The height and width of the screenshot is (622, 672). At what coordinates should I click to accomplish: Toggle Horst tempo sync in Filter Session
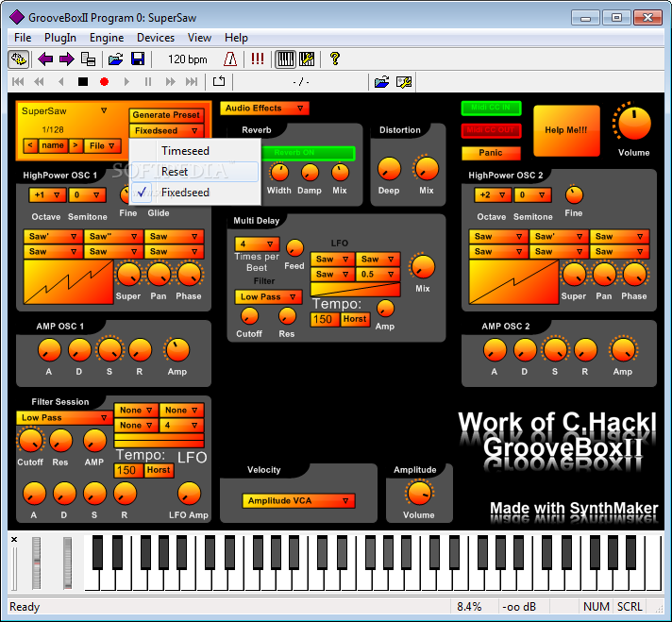[159, 470]
